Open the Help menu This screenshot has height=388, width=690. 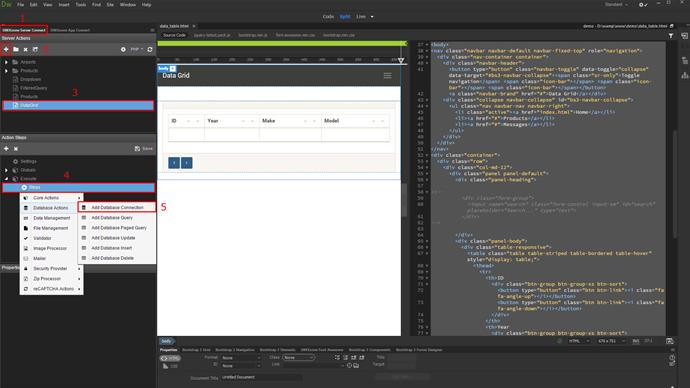pos(147,5)
